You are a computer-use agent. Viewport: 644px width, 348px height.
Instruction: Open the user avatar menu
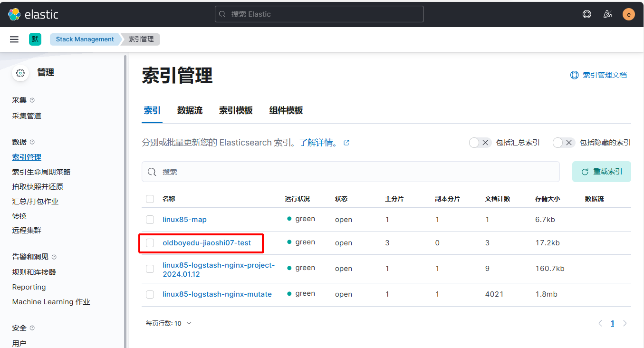pyautogui.click(x=628, y=14)
